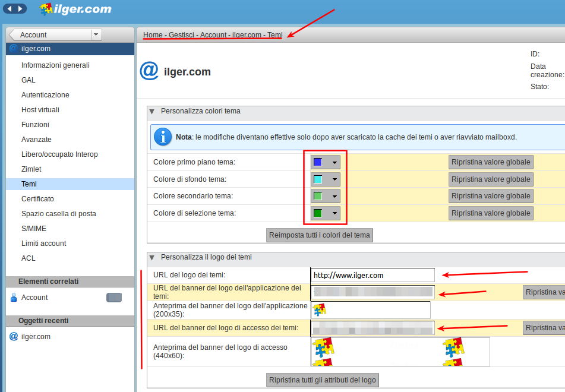Click URL del banner del logo dell'applicazione field

pyautogui.click(x=373, y=292)
